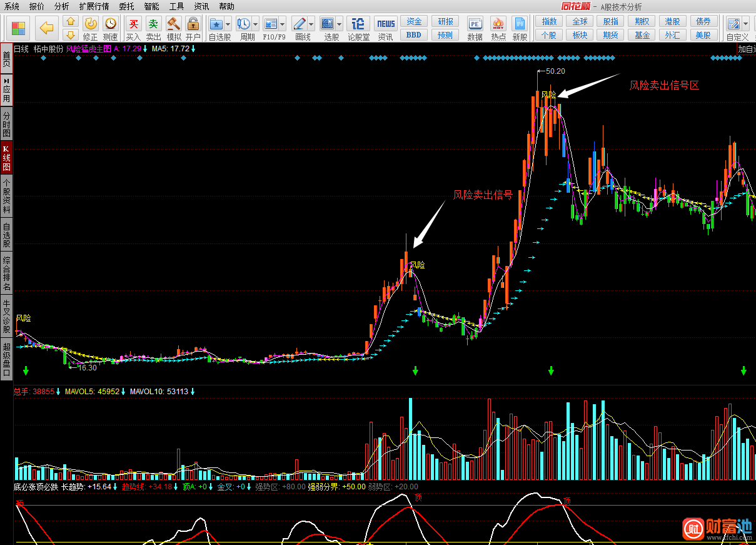Switch to the 个股资料 sidebar tab

pos(6,196)
